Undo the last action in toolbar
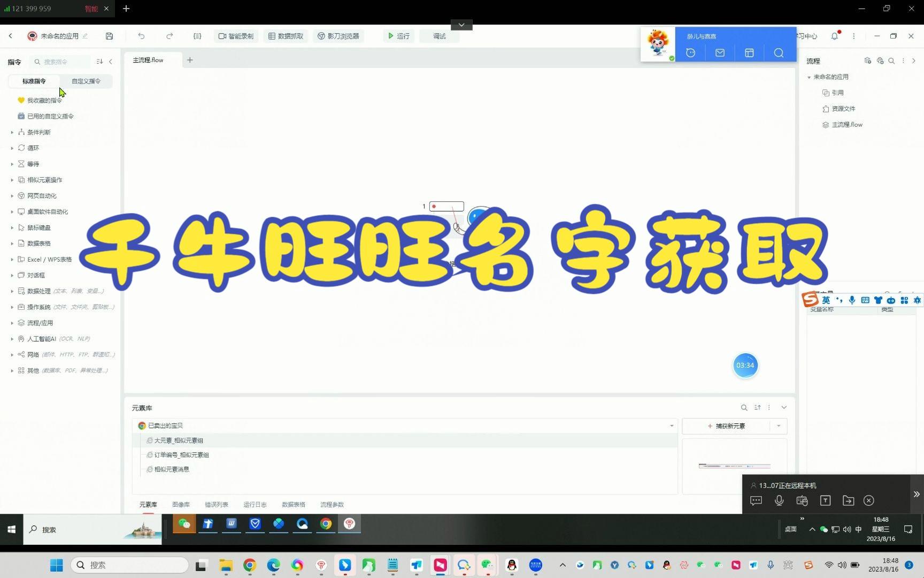Screen dimensions: 924x578 click(141, 36)
